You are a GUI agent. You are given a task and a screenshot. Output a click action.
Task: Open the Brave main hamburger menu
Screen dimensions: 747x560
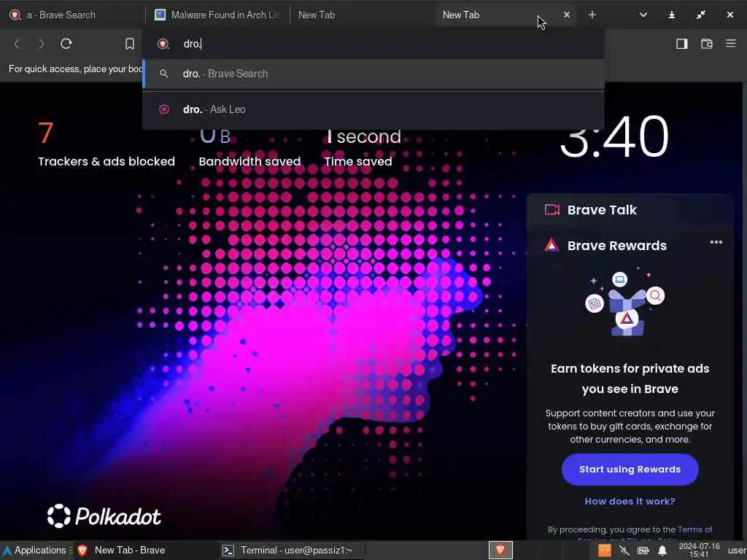(x=731, y=43)
